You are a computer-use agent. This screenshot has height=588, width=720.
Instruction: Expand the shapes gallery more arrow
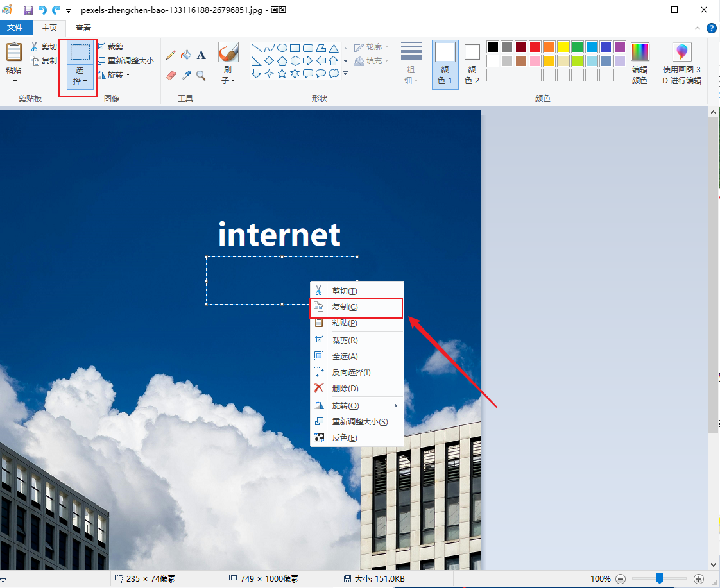tap(346, 73)
